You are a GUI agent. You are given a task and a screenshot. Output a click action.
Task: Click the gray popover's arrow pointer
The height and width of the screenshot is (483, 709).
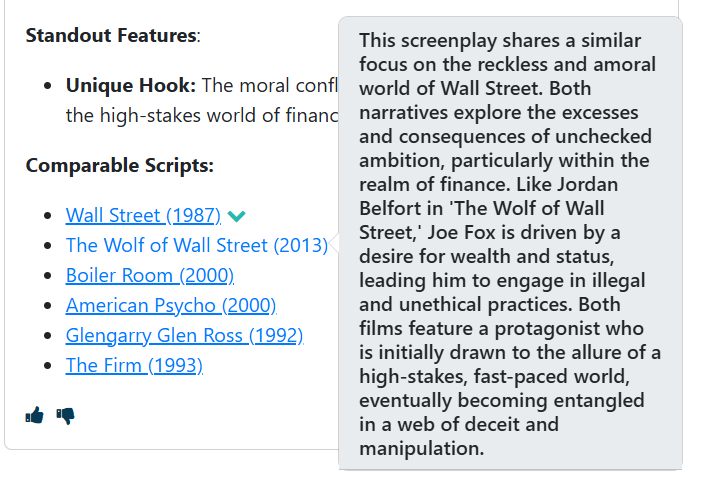tap(334, 243)
